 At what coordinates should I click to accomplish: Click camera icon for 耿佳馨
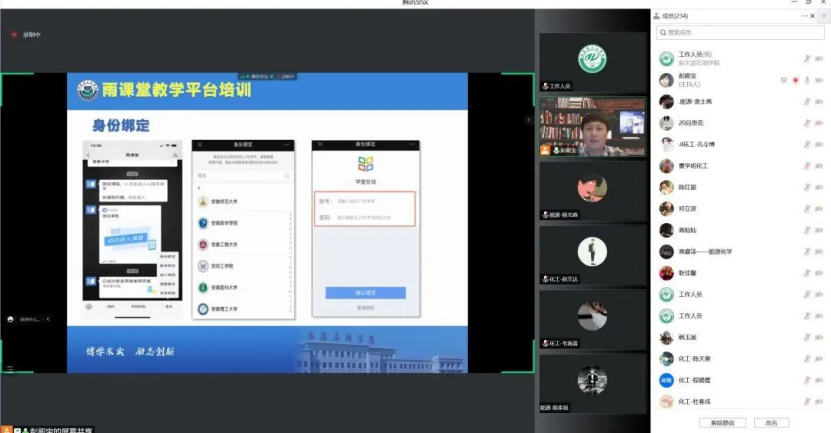tap(819, 273)
